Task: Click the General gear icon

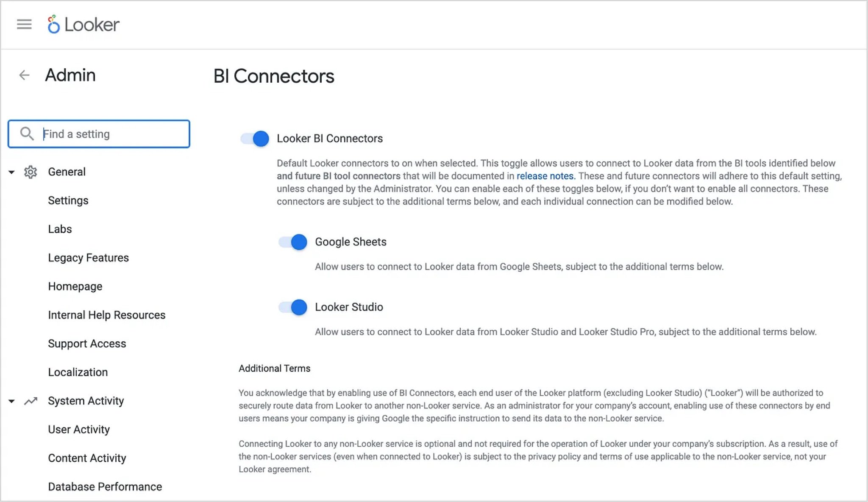Action: point(31,172)
